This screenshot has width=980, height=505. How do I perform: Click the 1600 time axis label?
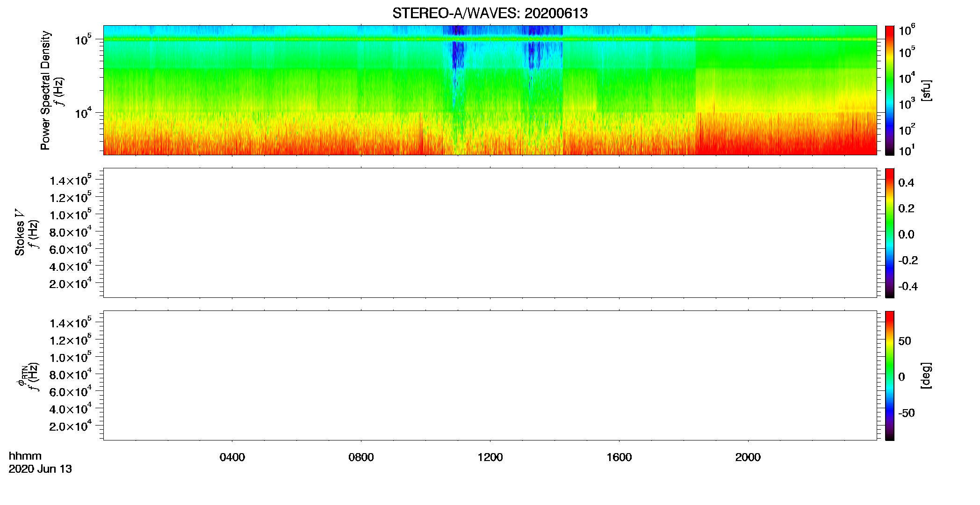pos(619,457)
